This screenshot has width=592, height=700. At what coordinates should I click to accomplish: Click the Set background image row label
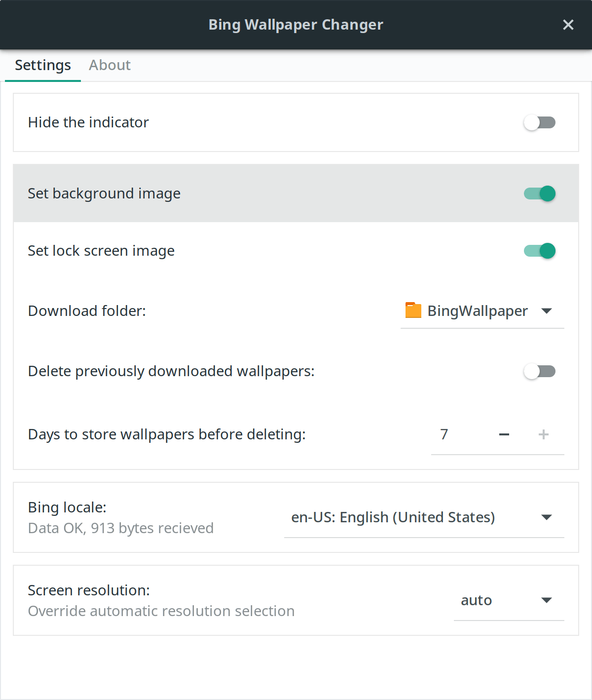[104, 194]
